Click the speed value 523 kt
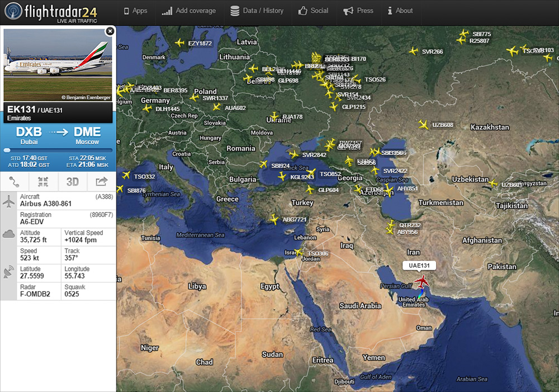This screenshot has width=559, height=392. coord(30,258)
